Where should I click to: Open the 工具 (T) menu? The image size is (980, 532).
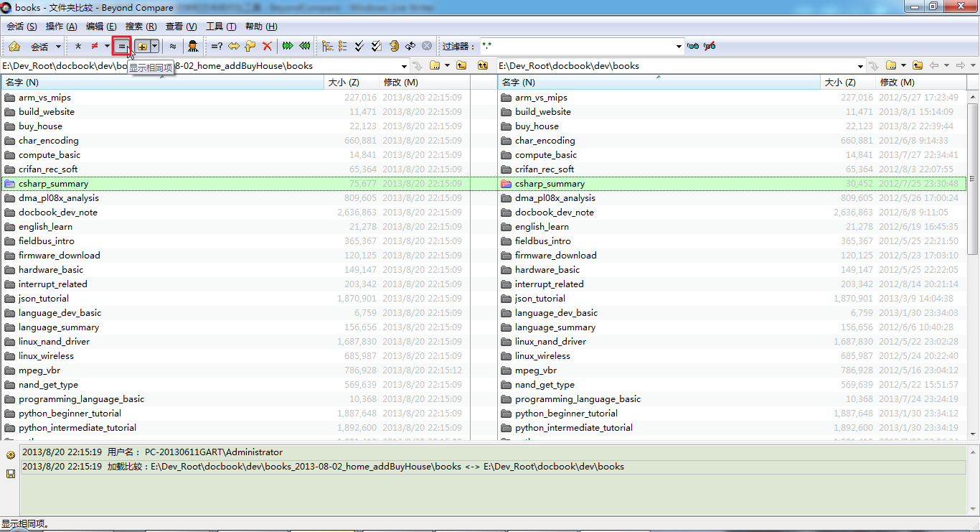point(221,27)
